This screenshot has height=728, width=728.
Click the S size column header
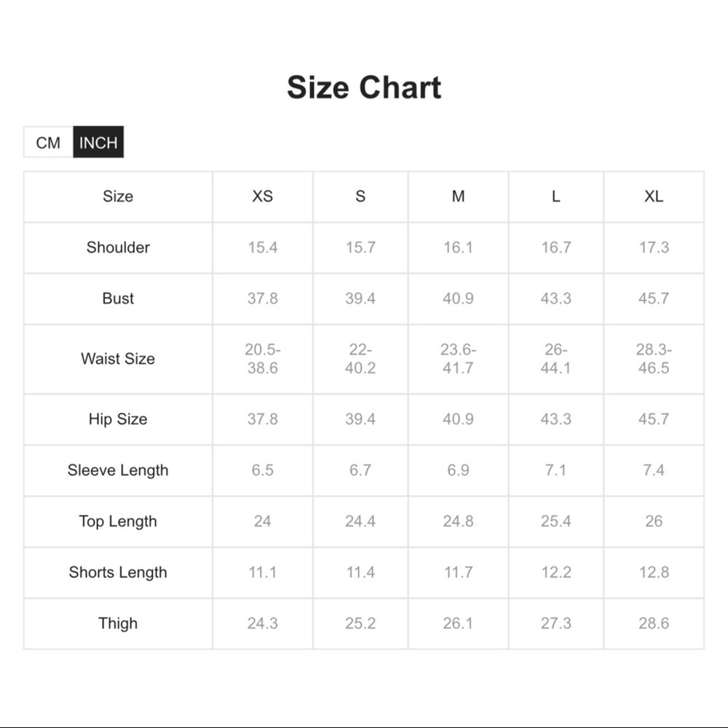(360, 197)
